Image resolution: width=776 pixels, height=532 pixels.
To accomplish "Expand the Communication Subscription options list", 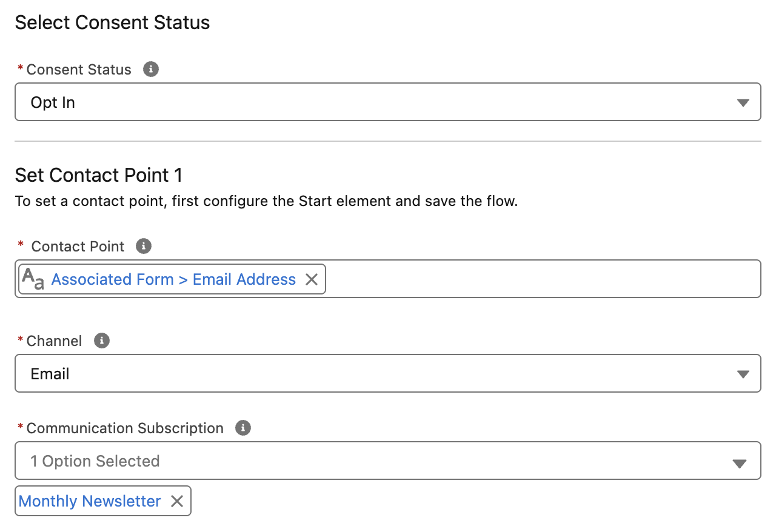I will tap(388, 462).
